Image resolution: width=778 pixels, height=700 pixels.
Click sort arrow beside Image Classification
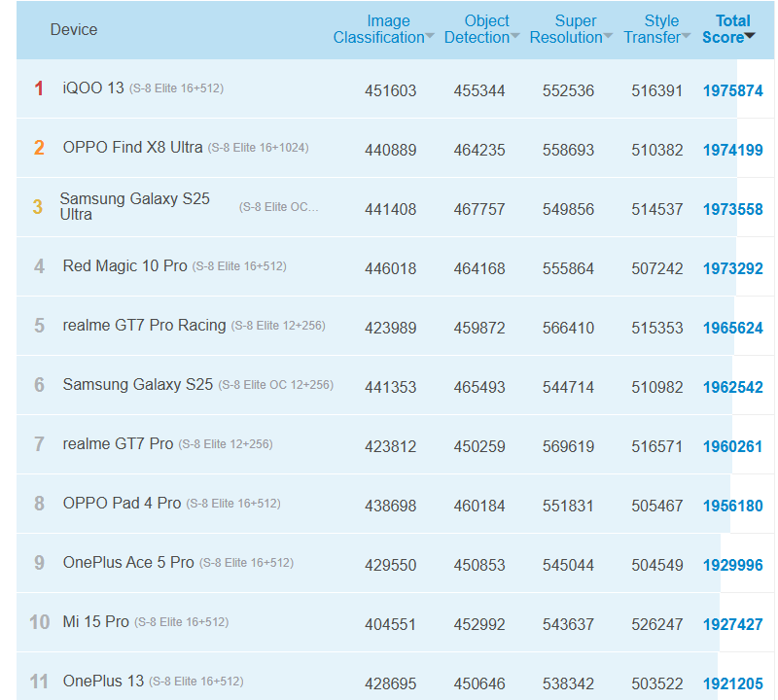(430, 36)
